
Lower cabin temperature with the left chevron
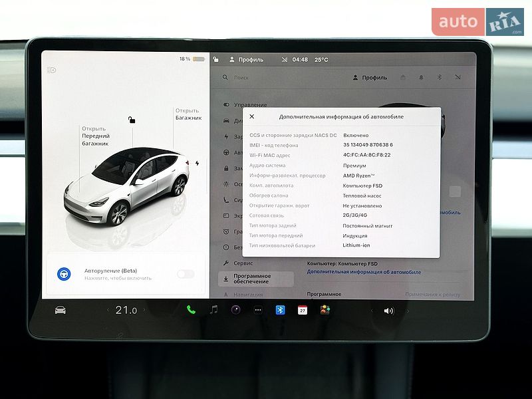(x=108, y=310)
